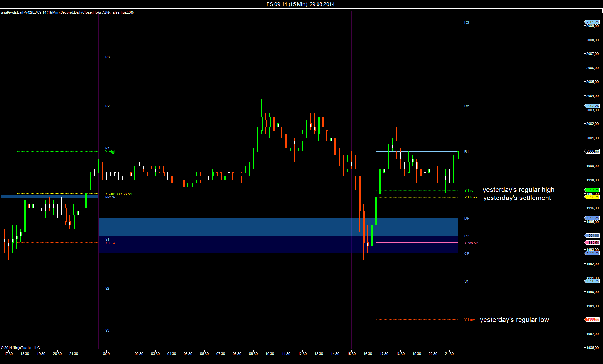
Task: Click the red 1988,00 Y-Low price marker
Action: [x=592, y=319]
